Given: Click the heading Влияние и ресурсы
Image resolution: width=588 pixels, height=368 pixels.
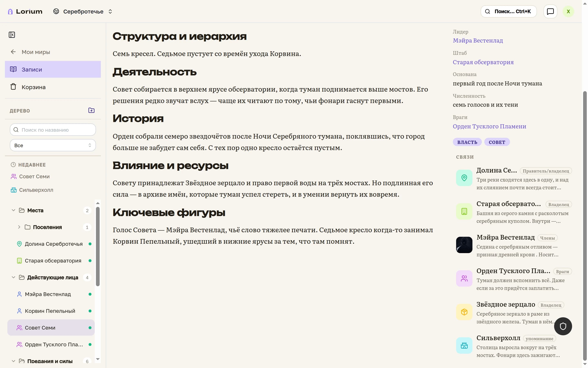Looking at the screenshot, I should point(170,166).
